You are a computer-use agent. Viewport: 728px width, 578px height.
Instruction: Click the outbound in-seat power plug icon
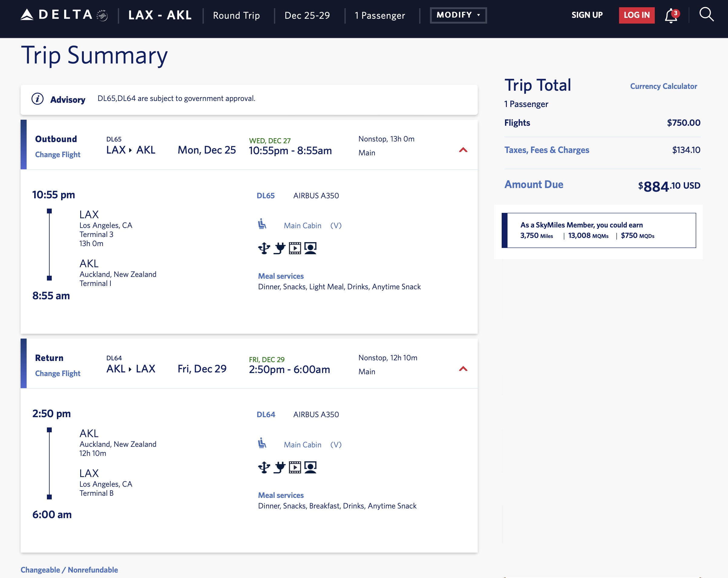280,248
